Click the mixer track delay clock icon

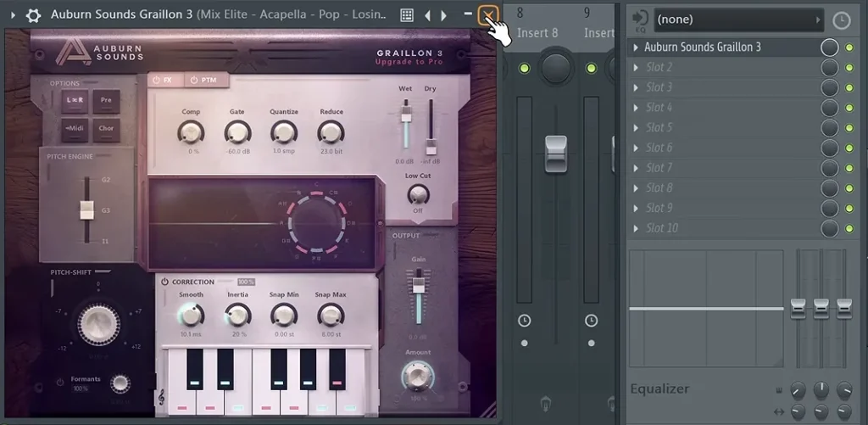[x=842, y=20]
